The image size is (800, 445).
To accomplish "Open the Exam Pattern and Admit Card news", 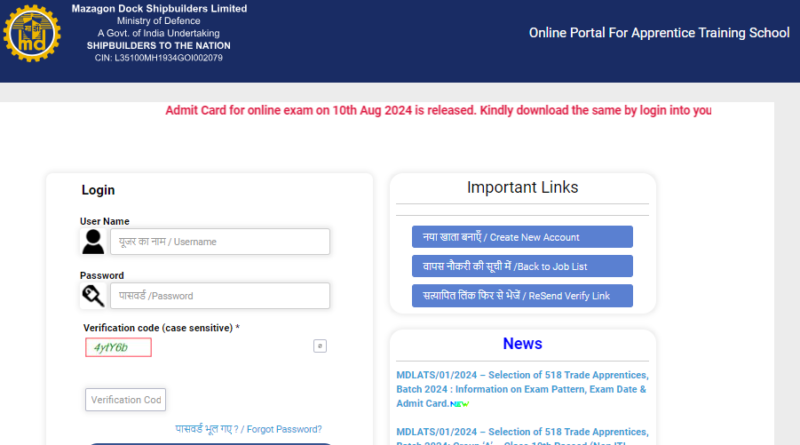I will point(521,389).
